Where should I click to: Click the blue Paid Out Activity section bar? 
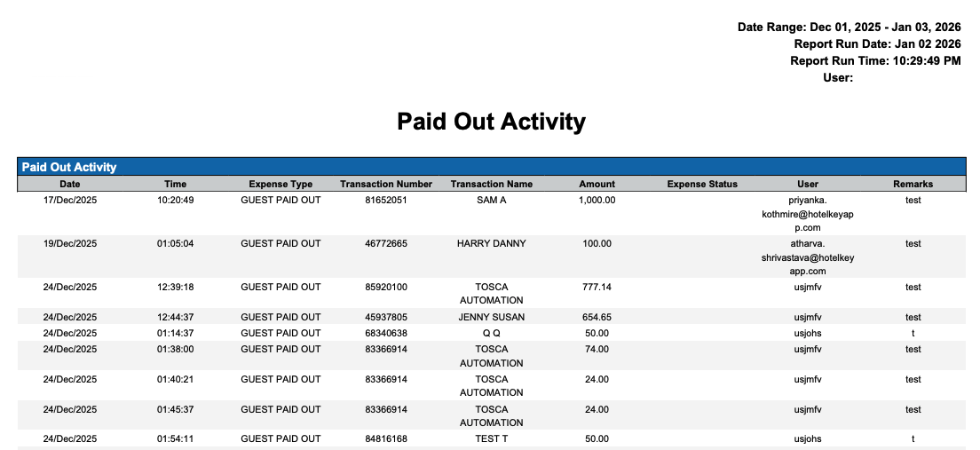tap(490, 167)
